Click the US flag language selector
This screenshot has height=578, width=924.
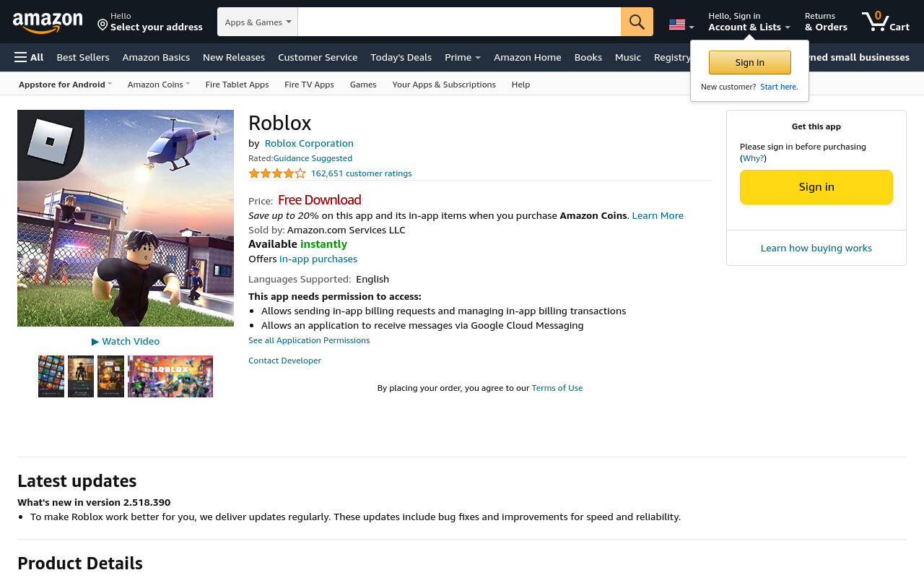click(681, 25)
